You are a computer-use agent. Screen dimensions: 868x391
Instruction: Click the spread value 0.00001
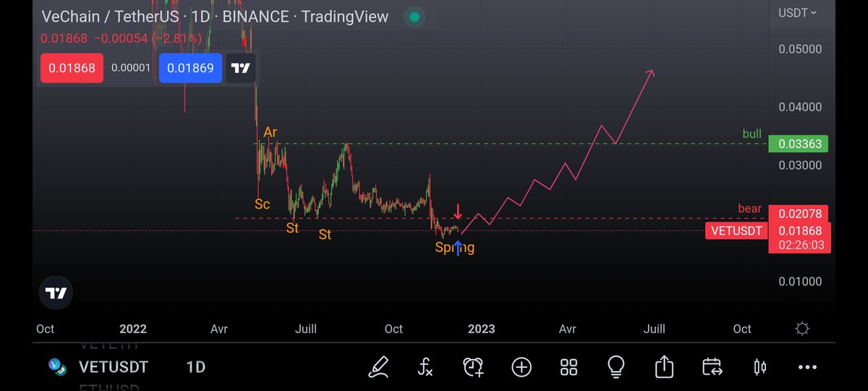point(131,68)
